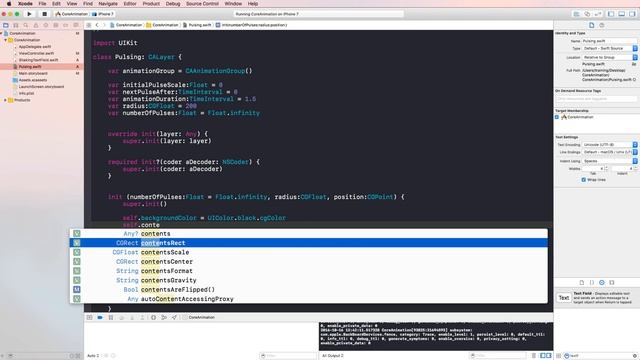This screenshot has width=640, height=360.
Task: Switch to the Version editor
Action: (x=598, y=14)
